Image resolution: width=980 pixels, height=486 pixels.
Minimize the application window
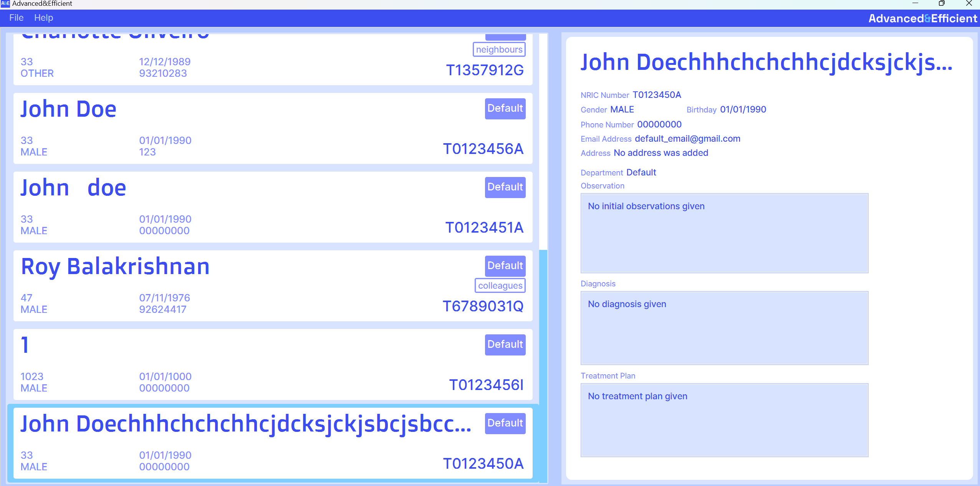click(x=915, y=3)
